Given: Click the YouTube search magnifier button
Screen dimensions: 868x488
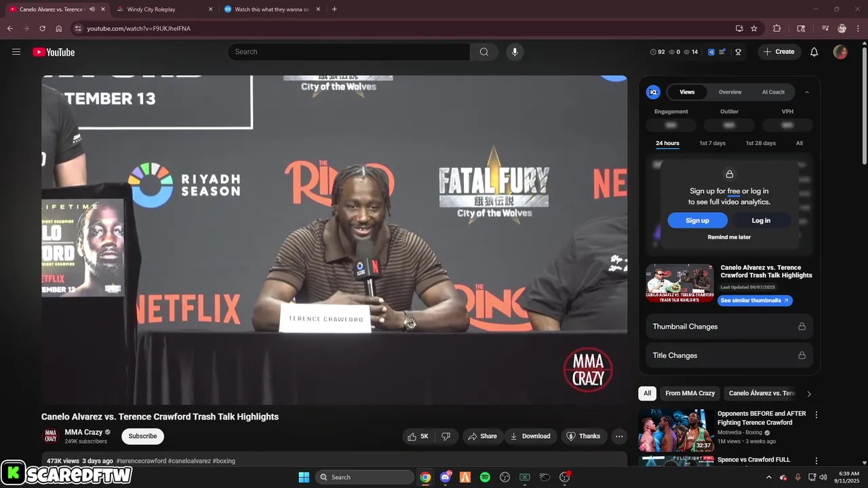Looking at the screenshot, I should point(484,52).
